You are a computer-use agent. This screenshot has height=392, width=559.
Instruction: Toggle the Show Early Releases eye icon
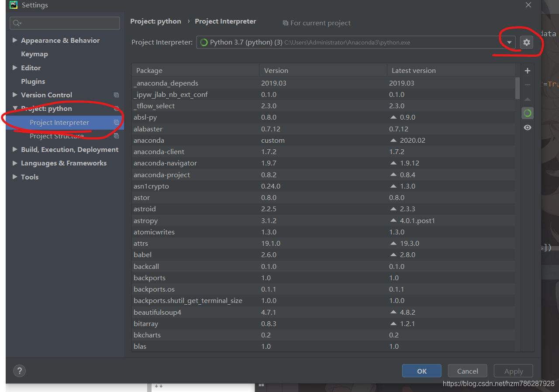[x=528, y=127]
